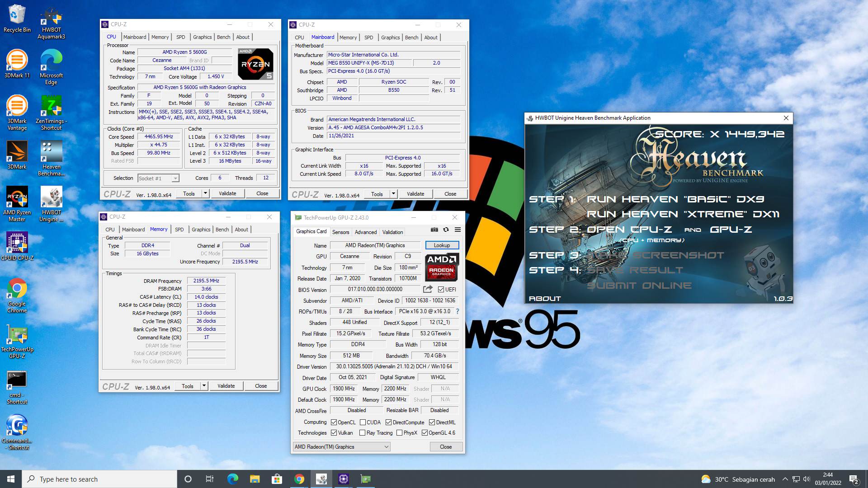868x488 pixels.
Task: Open File Explorer from taskbar
Action: coord(255,479)
